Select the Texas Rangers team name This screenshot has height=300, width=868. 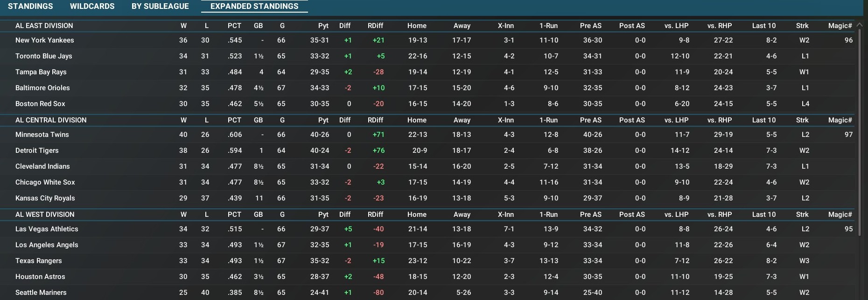39,261
